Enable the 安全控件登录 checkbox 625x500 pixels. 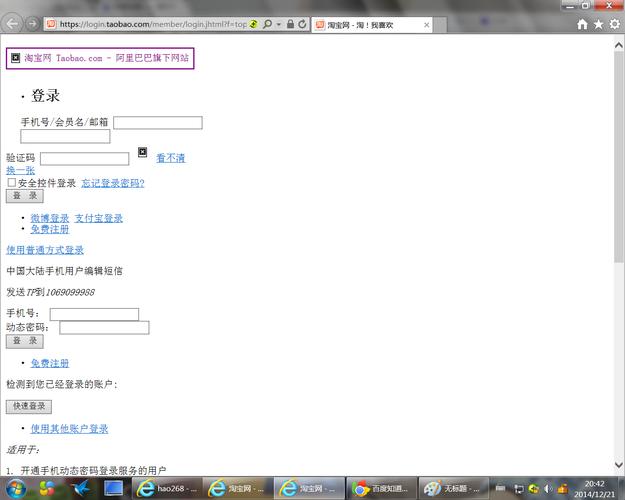12,183
